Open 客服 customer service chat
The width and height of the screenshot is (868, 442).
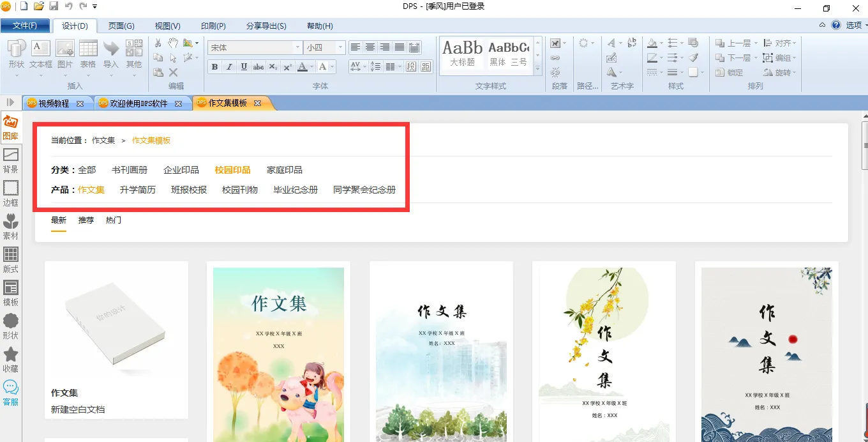tap(10, 392)
